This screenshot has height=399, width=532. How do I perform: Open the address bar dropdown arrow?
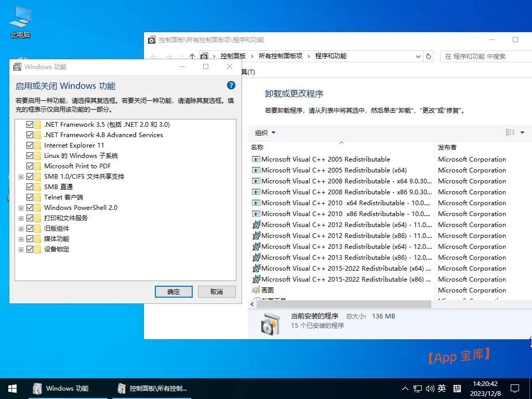click(x=418, y=56)
